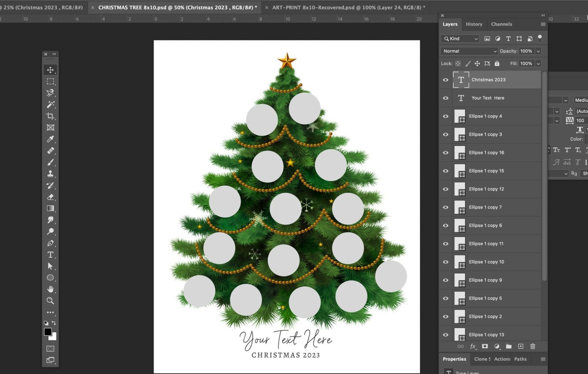Select the Clone Stamp tool
The width and height of the screenshot is (588, 374).
tap(50, 174)
